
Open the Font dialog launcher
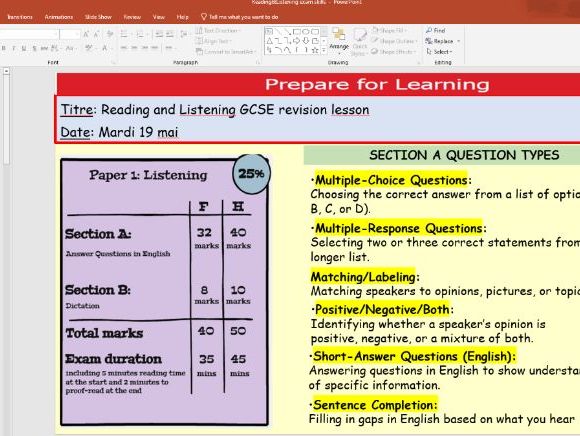click(x=114, y=62)
